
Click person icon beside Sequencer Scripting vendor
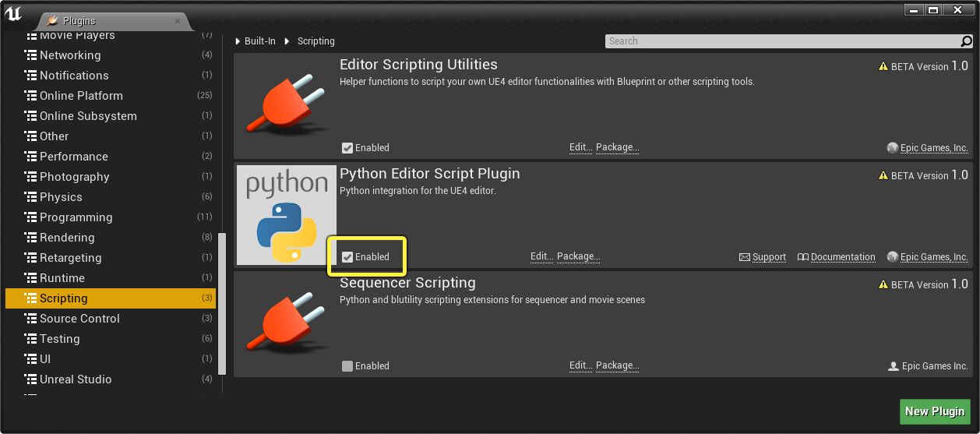click(x=894, y=366)
